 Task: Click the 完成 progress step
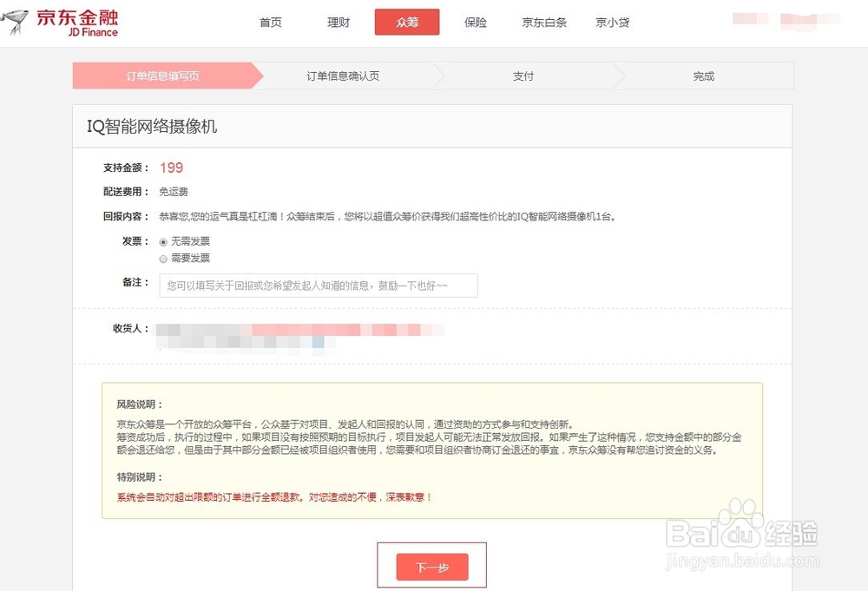(x=703, y=76)
